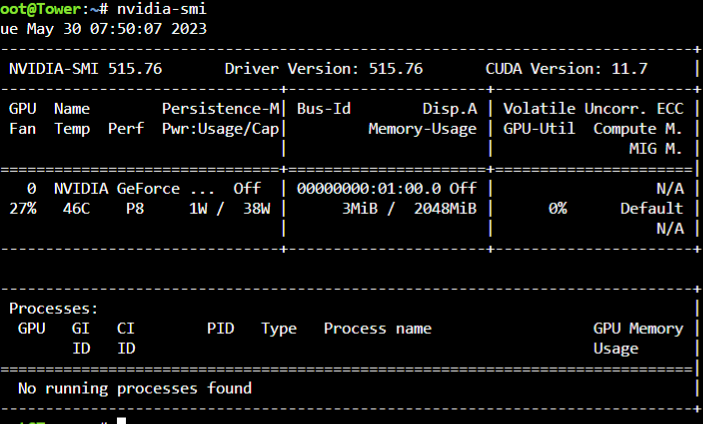This screenshot has height=424, width=703.
Task: Click the 'Processes:' label
Action: click(54, 309)
